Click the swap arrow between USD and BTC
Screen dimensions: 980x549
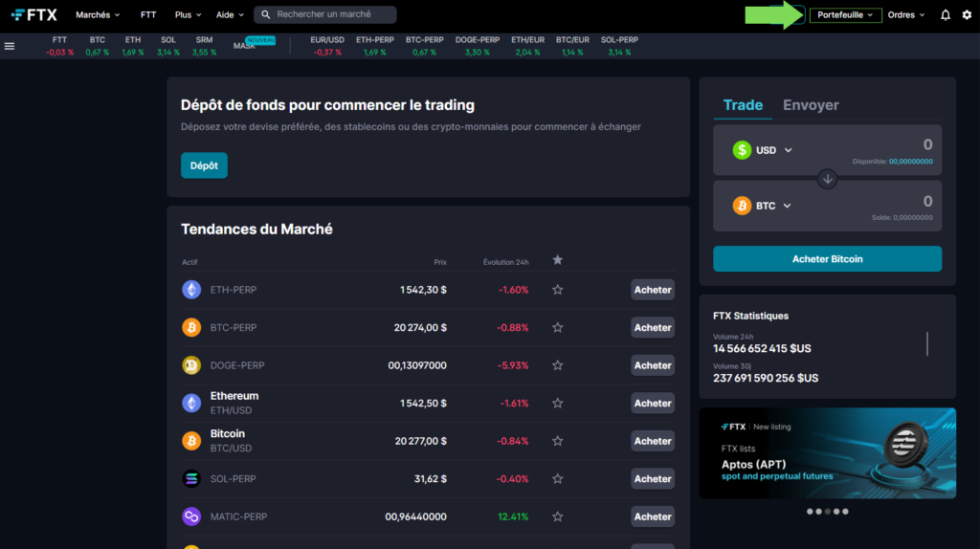tap(828, 179)
